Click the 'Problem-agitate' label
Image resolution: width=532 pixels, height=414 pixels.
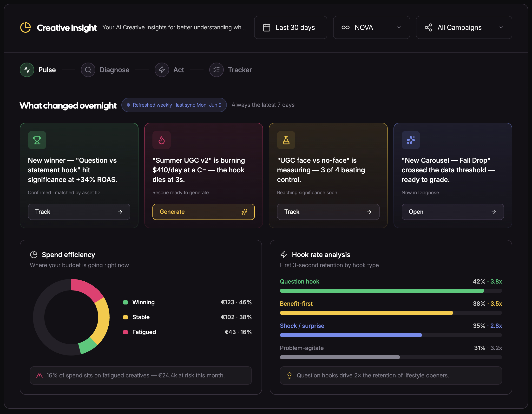[x=302, y=348]
